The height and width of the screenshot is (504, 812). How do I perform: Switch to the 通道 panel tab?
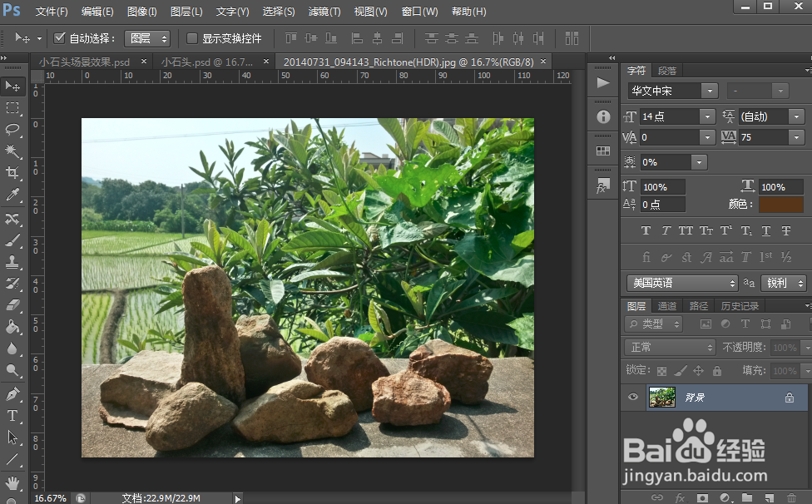click(x=667, y=306)
